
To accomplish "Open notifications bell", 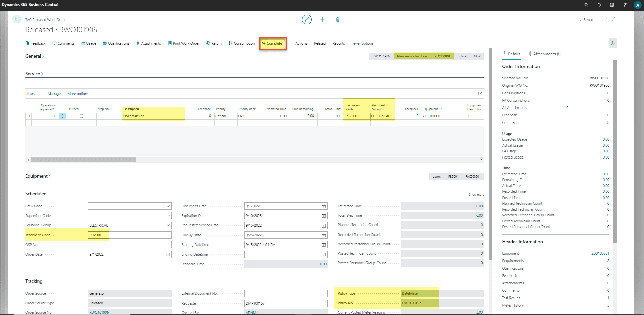I will pos(599,5).
